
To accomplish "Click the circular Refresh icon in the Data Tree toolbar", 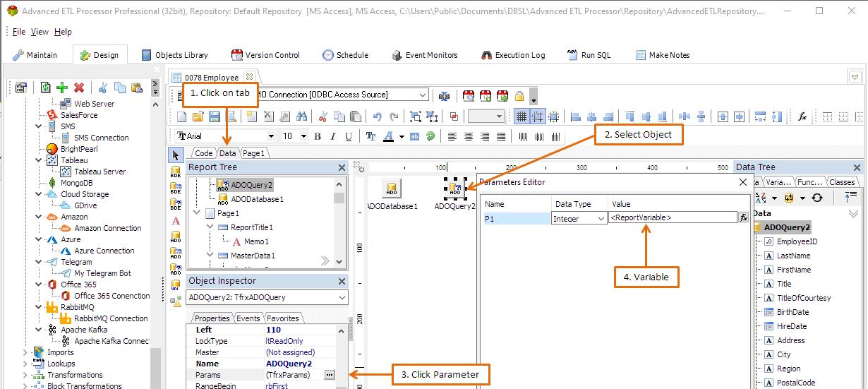I will pos(818,198).
